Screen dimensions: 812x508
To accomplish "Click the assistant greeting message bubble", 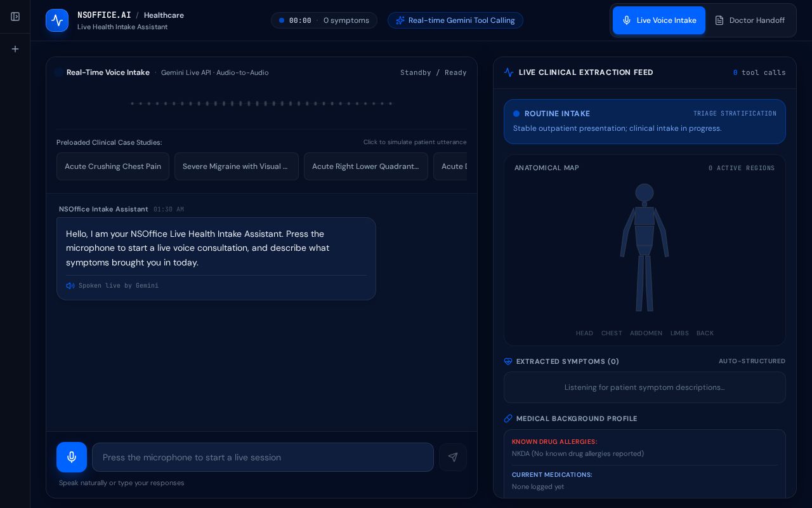I will (216, 258).
